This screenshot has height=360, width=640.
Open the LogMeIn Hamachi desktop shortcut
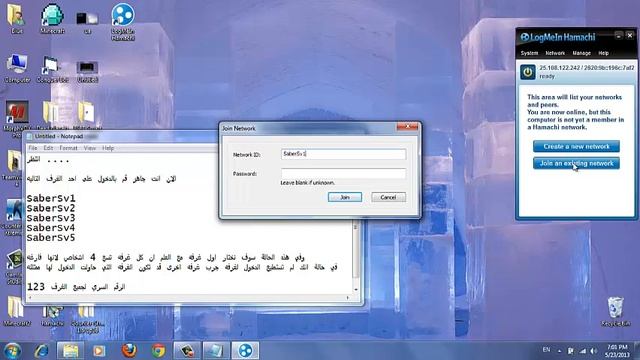[x=122, y=22]
